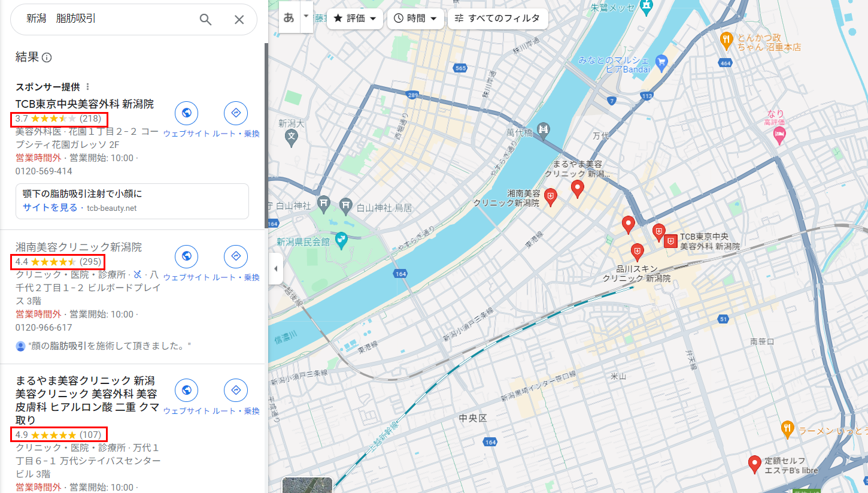Click the あ input method button

tap(289, 17)
